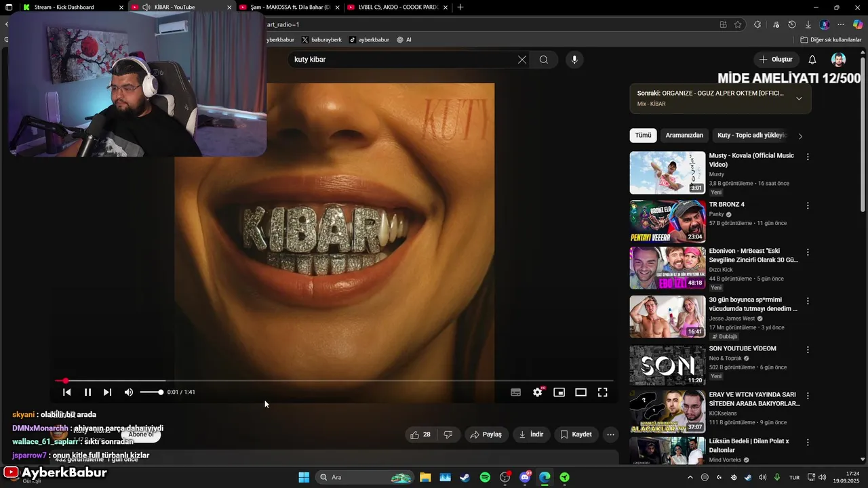
Task: Select the Kuty - Topic filter chip
Action: pyautogui.click(x=751, y=135)
